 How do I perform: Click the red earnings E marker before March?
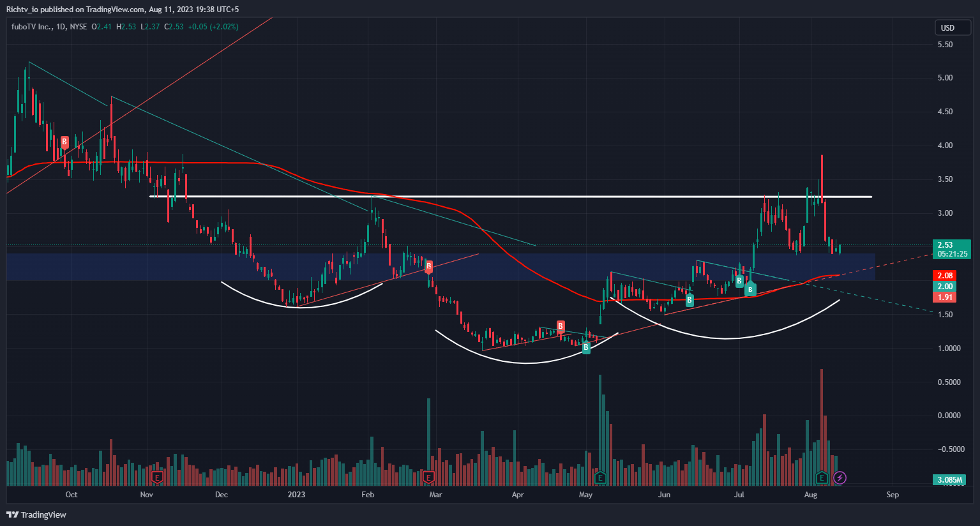(x=428, y=477)
